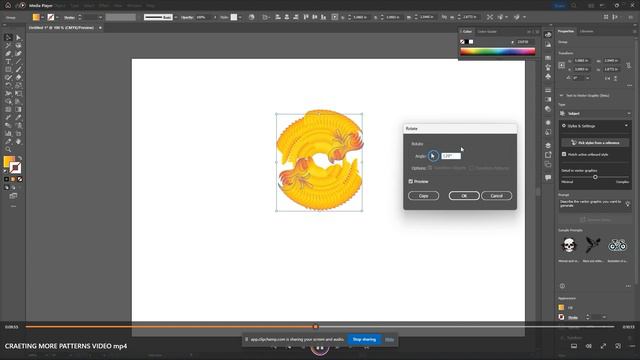Open the Color panel flyout menu
The width and height of the screenshot is (640, 360).
(x=538, y=31)
